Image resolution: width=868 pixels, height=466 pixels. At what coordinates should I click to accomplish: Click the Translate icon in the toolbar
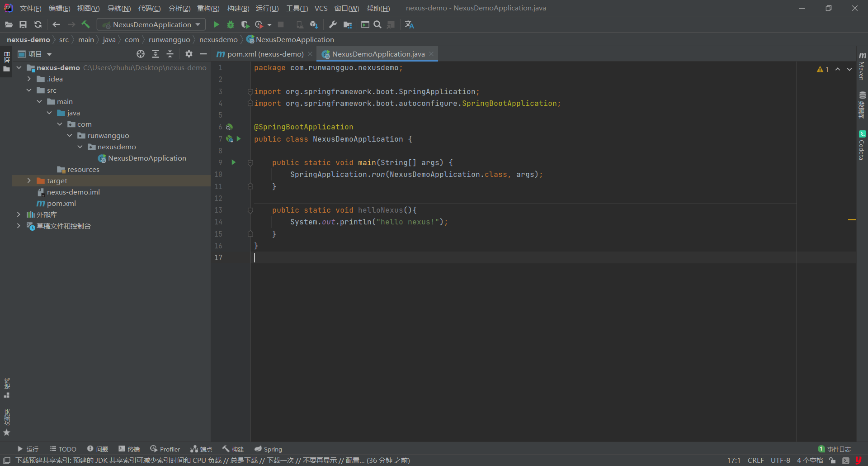[x=410, y=24]
